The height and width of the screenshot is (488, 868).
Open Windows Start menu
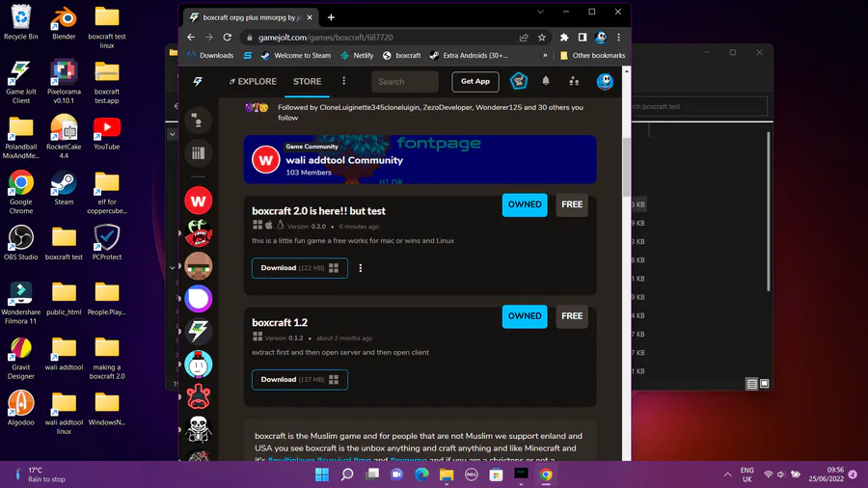[x=321, y=474]
